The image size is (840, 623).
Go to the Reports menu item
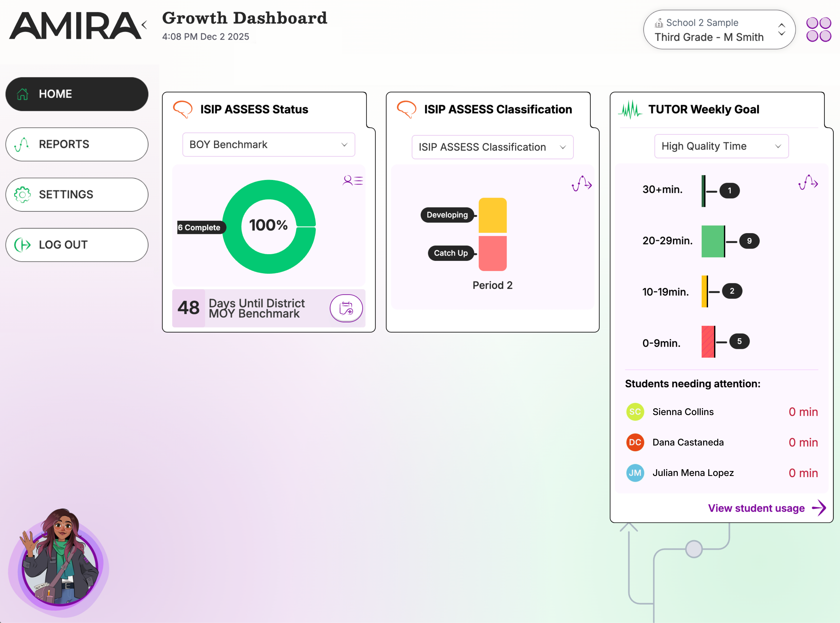[77, 145]
